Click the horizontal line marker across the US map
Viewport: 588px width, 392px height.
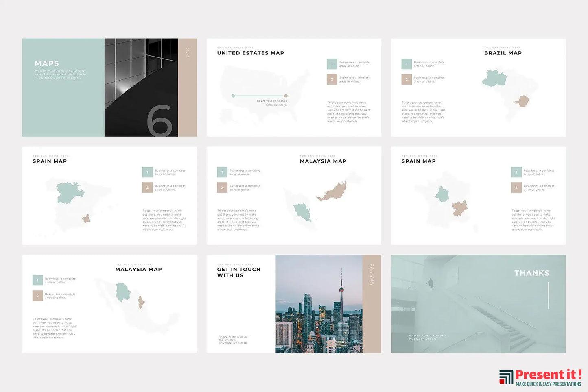[259, 96]
